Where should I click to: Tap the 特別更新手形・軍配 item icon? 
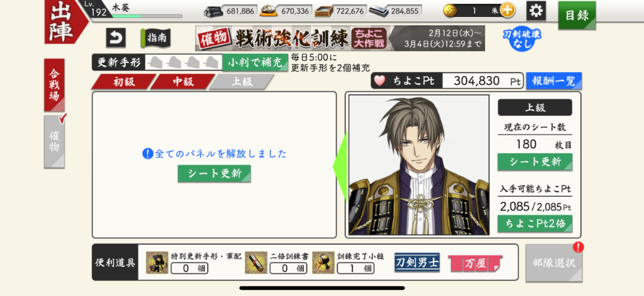click(157, 263)
